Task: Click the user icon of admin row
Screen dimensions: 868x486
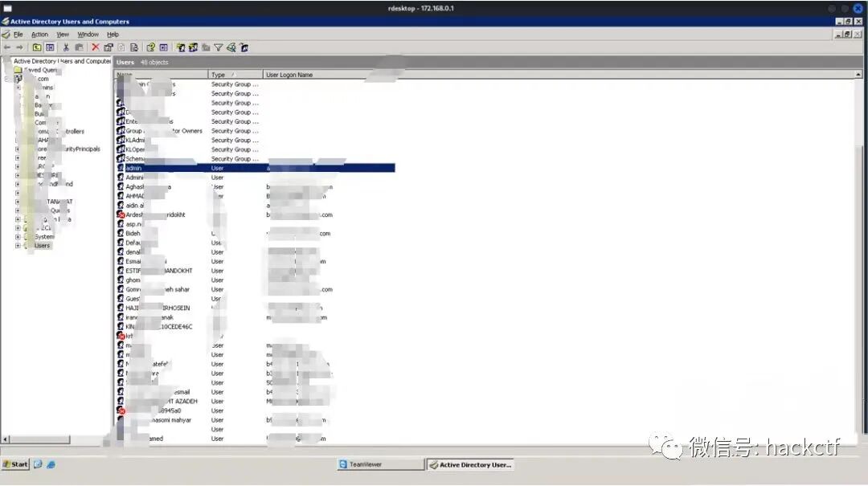Action: [121, 168]
